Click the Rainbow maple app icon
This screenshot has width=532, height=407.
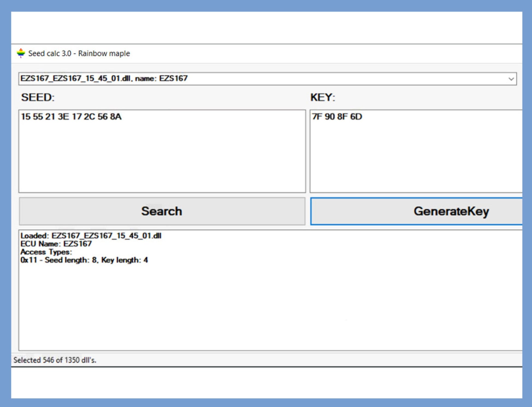(21, 53)
